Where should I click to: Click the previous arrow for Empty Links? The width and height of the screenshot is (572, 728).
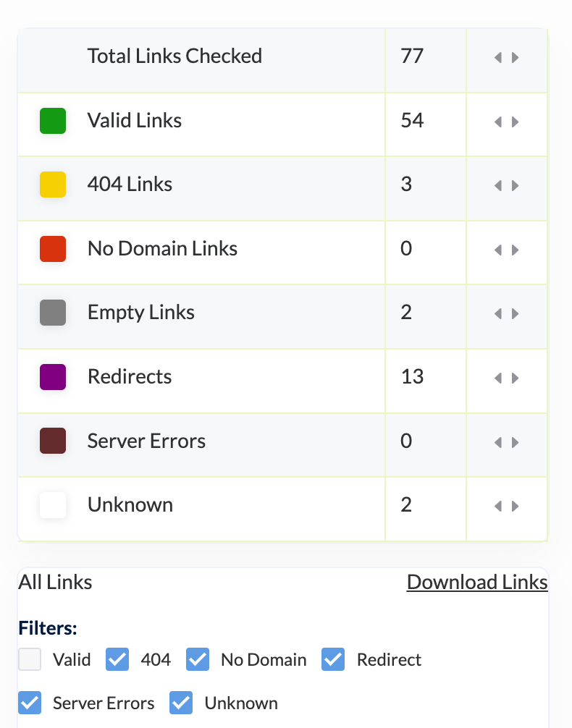pos(498,314)
